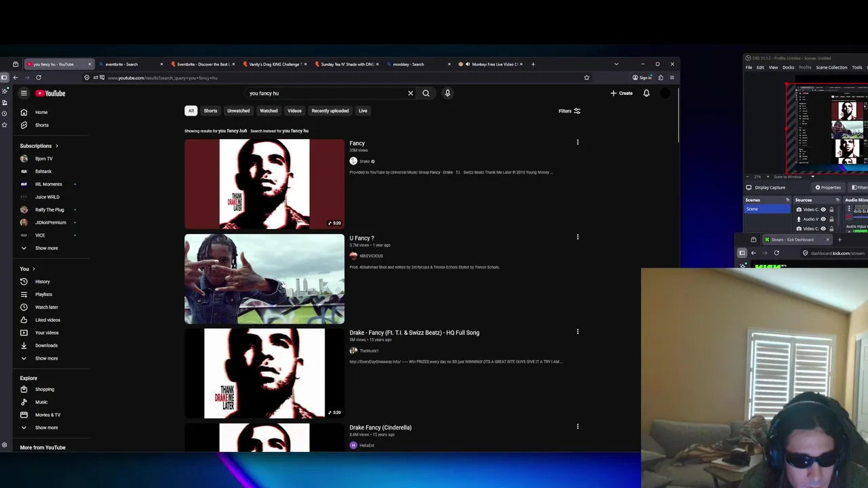This screenshot has height=488, width=868.
Task: Open a new tab in the YouTube browser
Action: [x=533, y=64]
